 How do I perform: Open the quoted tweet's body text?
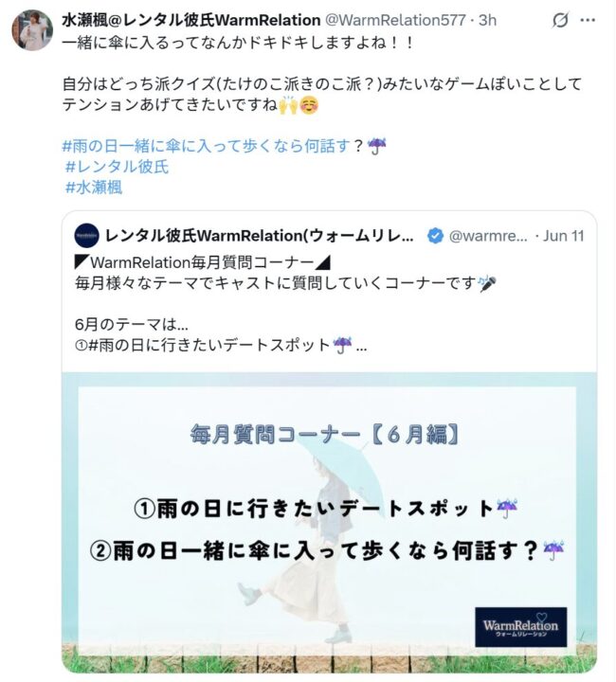286,304
